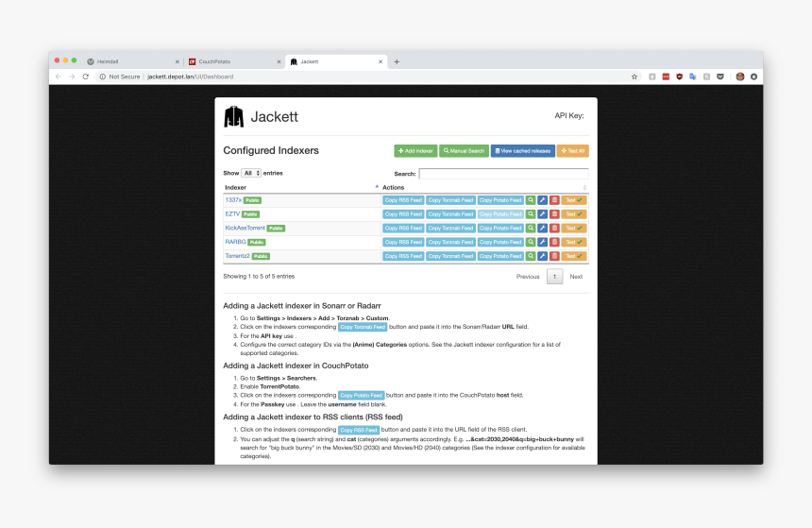Reload the page in the browser
Screen dimensions: 812x528
[86, 77]
